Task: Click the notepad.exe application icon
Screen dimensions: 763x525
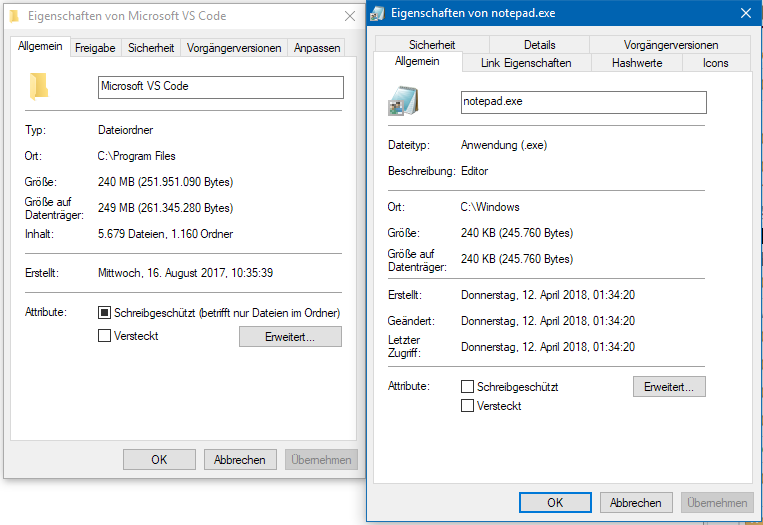Action: [403, 101]
